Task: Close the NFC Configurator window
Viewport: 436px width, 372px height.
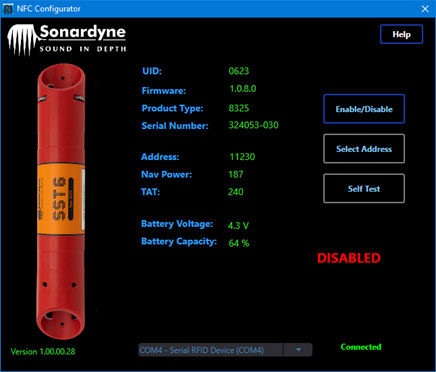Action: 425,9
